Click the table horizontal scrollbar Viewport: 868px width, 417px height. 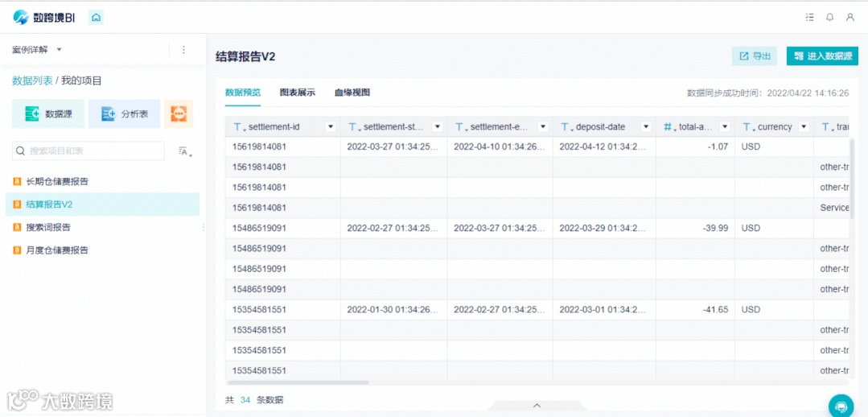click(298, 382)
